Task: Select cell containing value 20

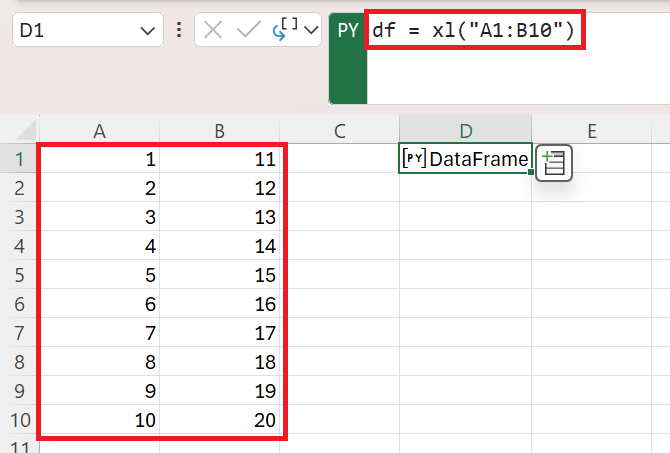Action: tap(220, 421)
